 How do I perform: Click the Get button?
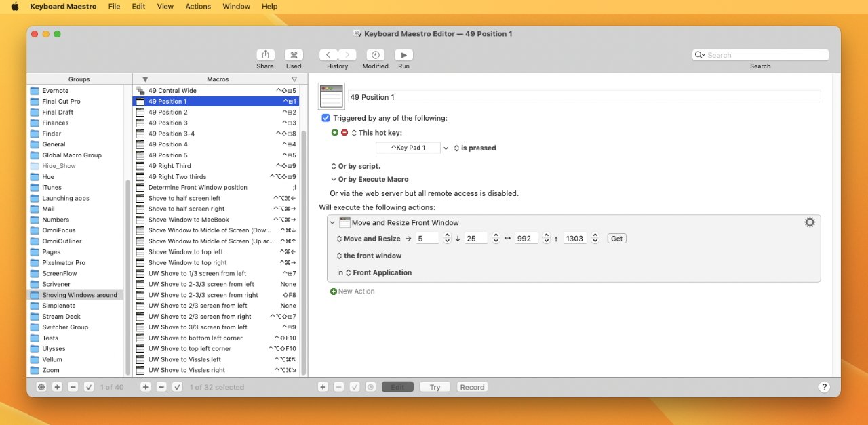click(x=616, y=239)
